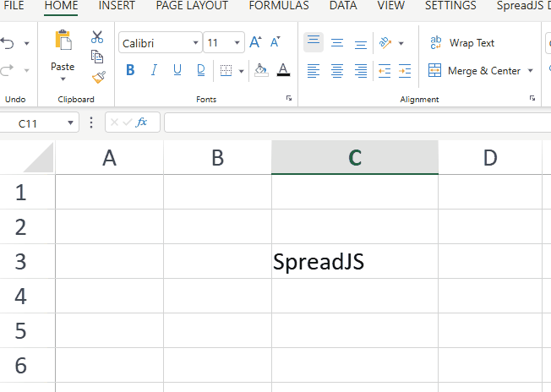
Task: Select column D header
Action: pos(490,157)
